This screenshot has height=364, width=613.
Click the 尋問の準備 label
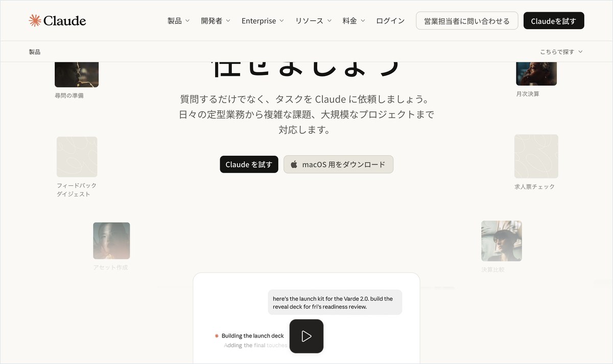69,95
